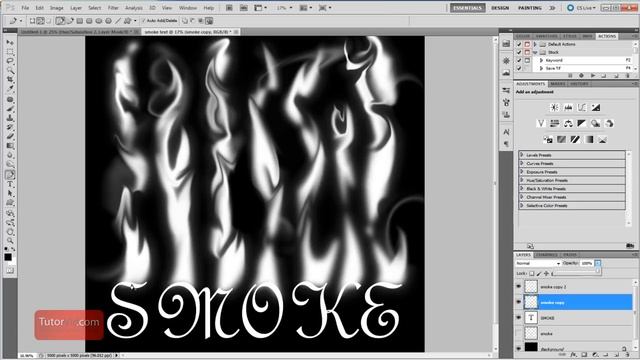This screenshot has height=360, width=640.
Task: Click the Selective Color adjustment icon
Action: pyautogui.click(x=602, y=140)
